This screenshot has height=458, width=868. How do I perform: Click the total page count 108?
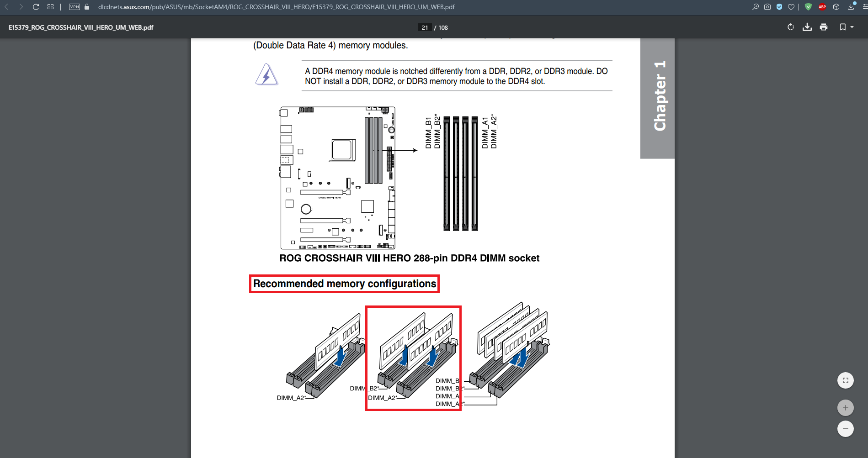(x=443, y=27)
